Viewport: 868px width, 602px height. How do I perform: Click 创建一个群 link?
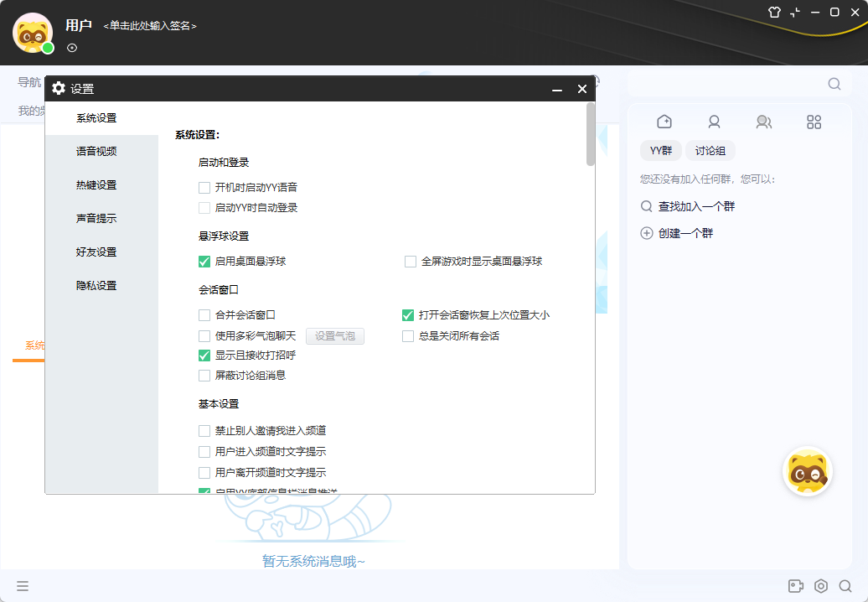coord(686,233)
